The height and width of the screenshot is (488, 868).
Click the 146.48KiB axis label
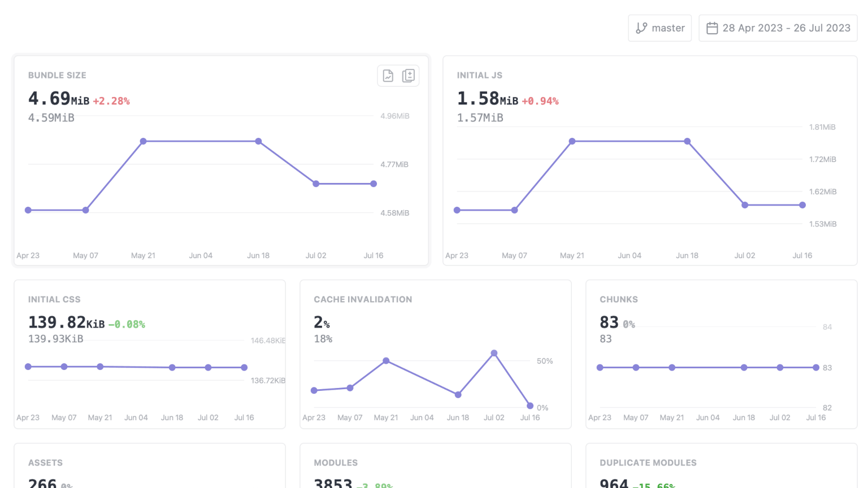pyautogui.click(x=268, y=341)
